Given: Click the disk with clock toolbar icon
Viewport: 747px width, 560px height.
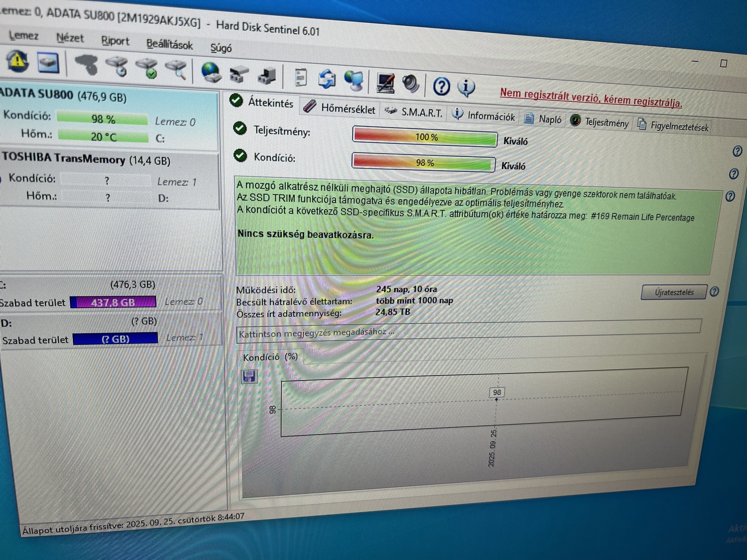Looking at the screenshot, I should point(117,66).
